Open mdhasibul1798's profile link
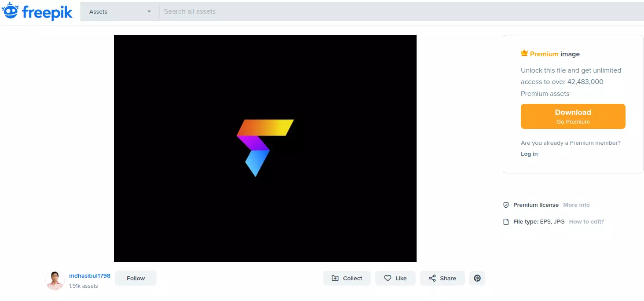Viewport: 644px width, 301px height. (90, 275)
